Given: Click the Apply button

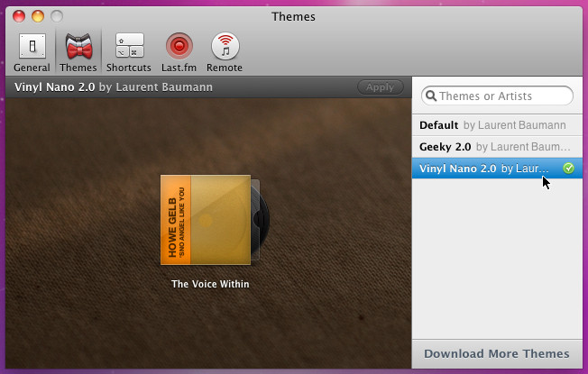Looking at the screenshot, I should point(381,87).
